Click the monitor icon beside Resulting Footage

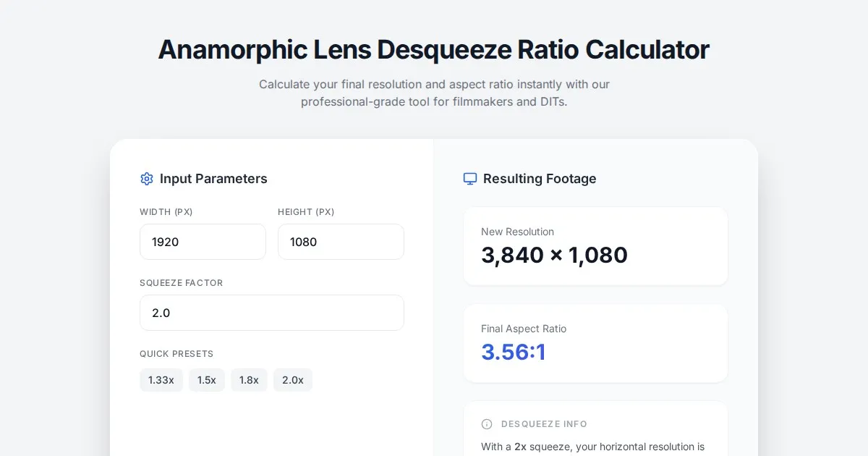tap(470, 179)
